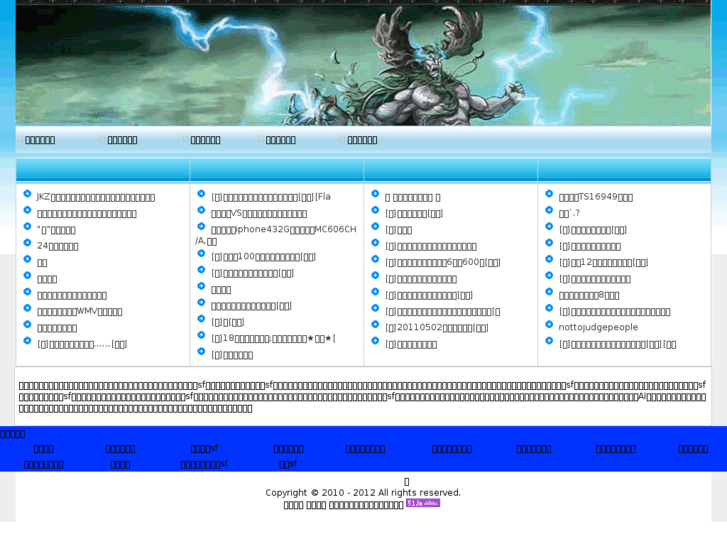
Task: Click the bullet icon beside the 6...600 entry
Action: pyautogui.click(x=375, y=259)
